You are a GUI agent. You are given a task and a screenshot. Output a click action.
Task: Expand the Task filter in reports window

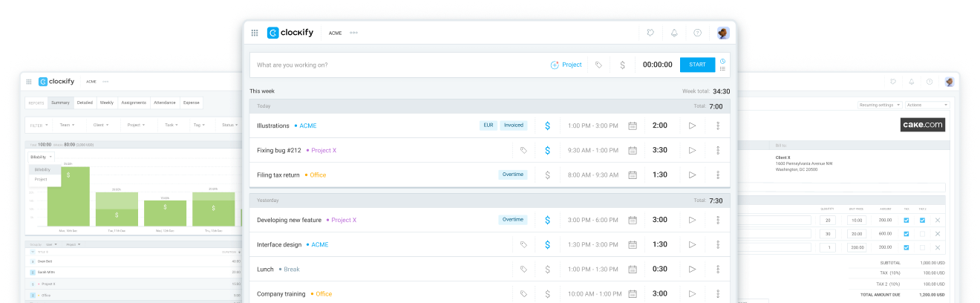coord(170,125)
